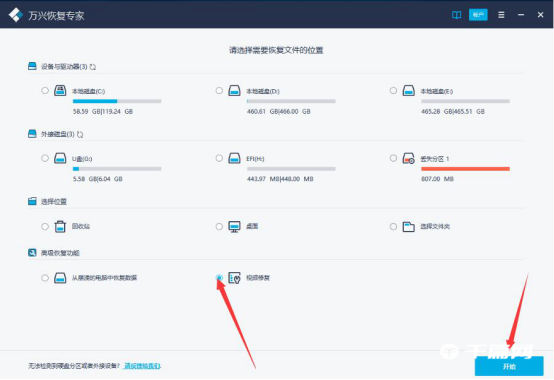Click the account button in title bar
The height and width of the screenshot is (380, 554).
[x=478, y=15]
